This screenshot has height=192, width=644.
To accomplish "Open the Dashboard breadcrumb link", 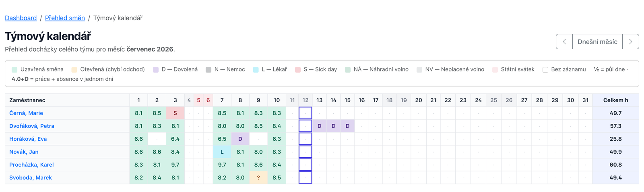I will (x=21, y=18).
